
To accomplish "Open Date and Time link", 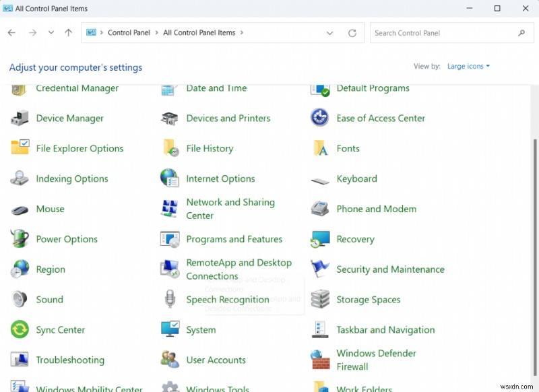I will [x=216, y=88].
